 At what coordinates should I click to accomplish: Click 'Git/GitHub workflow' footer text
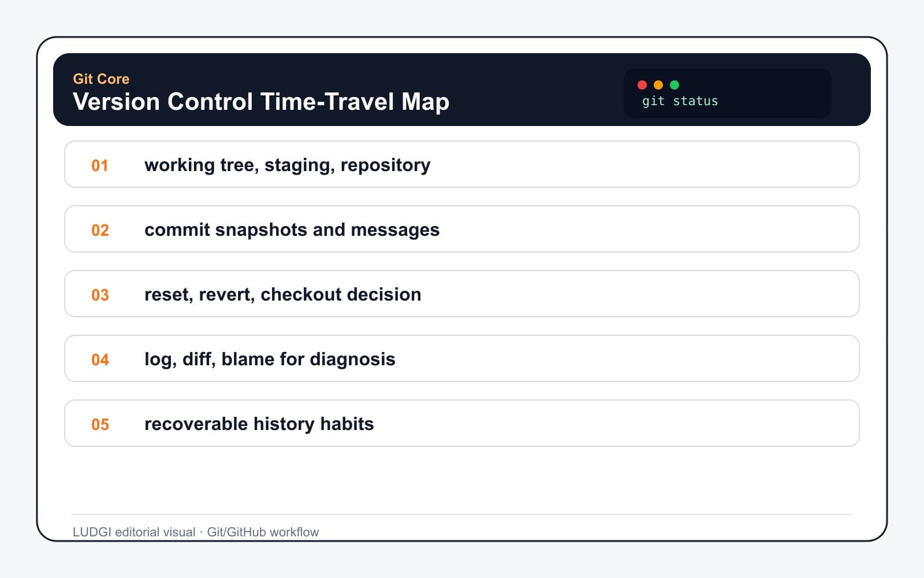[x=263, y=532]
